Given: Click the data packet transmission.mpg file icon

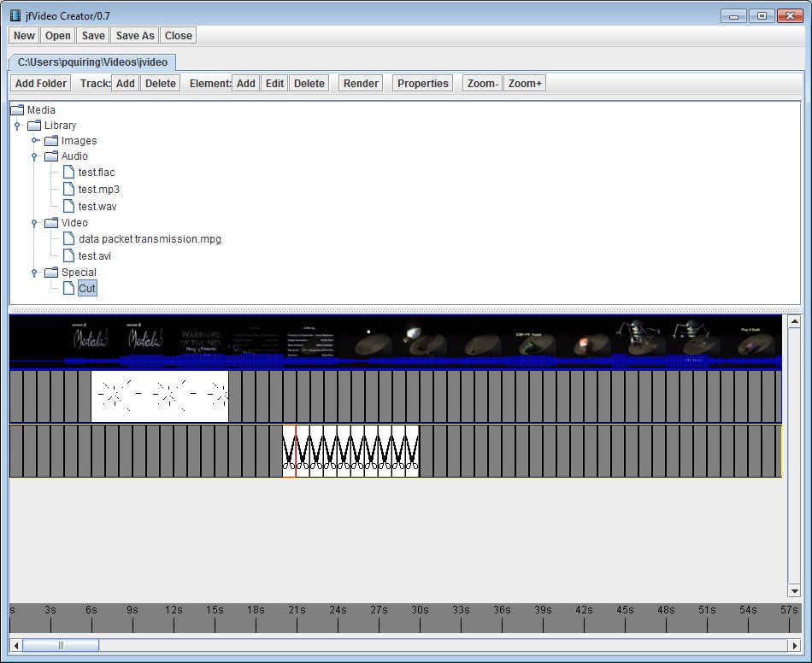Looking at the screenshot, I should (68, 238).
